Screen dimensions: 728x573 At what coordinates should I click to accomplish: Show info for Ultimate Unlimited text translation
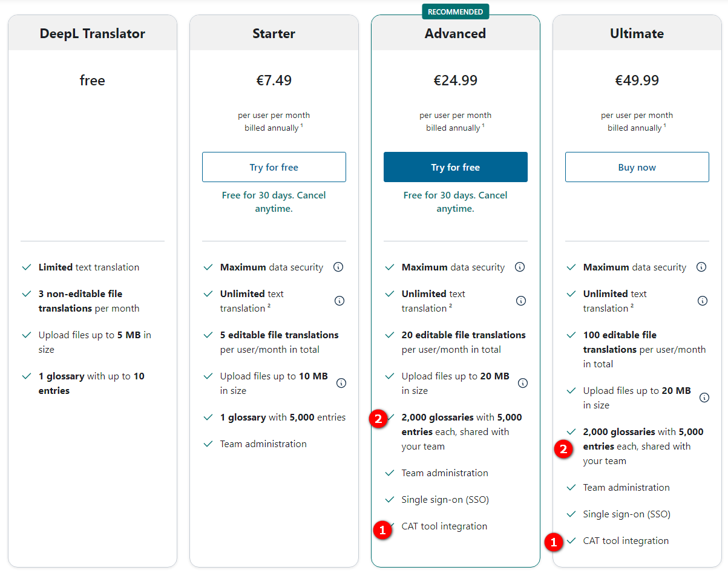tap(703, 301)
